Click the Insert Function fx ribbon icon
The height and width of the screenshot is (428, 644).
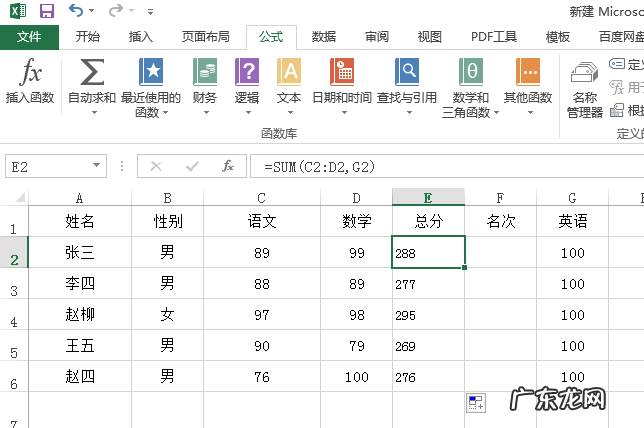pos(30,71)
